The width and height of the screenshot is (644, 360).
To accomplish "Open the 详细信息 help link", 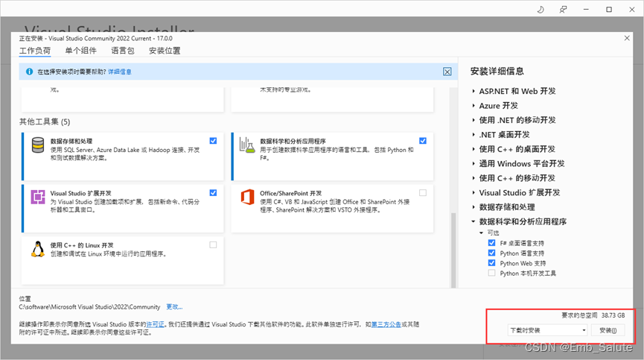I will [120, 72].
